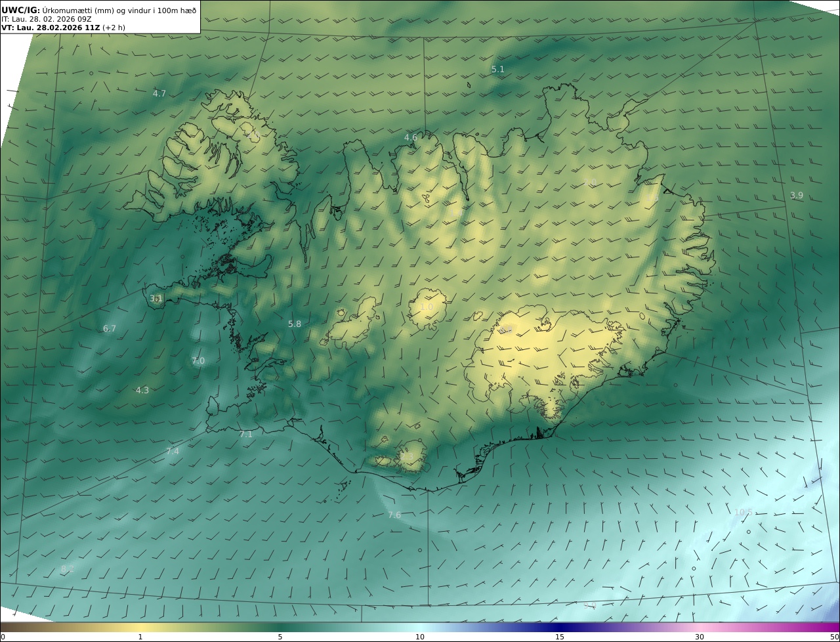The height and width of the screenshot is (642, 840).
Task: Click the IT initialization time line
Action: tap(46, 19)
